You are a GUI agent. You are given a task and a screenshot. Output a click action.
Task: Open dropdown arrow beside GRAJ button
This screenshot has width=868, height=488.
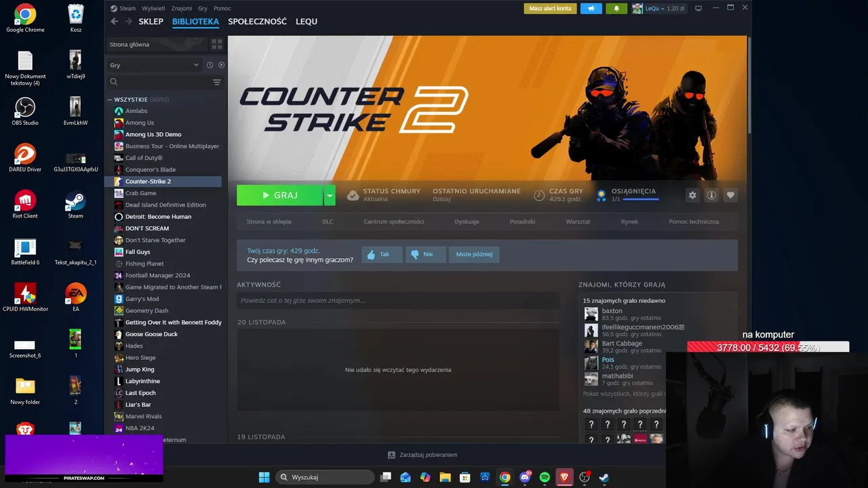(x=330, y=195)
